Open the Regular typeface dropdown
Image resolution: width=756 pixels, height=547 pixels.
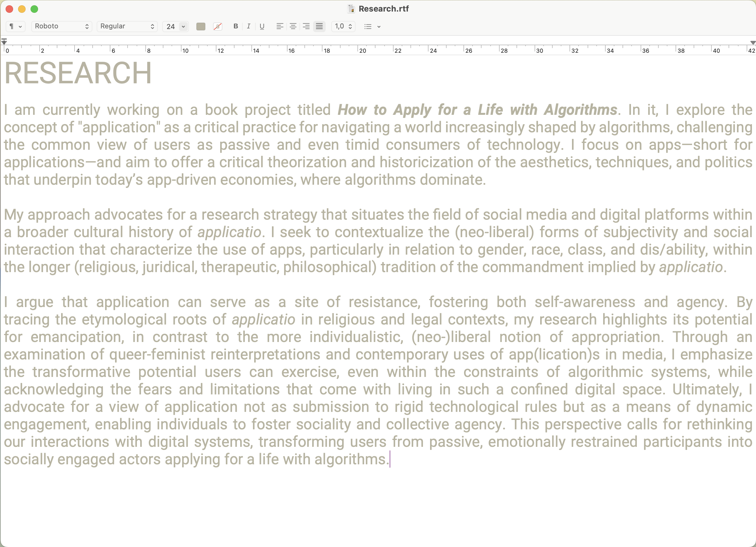pyautogui.click(x=127, y=26)
